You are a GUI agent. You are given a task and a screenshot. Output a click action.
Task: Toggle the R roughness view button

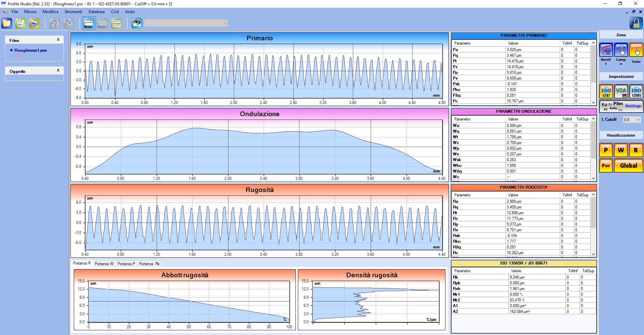[636, 150]
